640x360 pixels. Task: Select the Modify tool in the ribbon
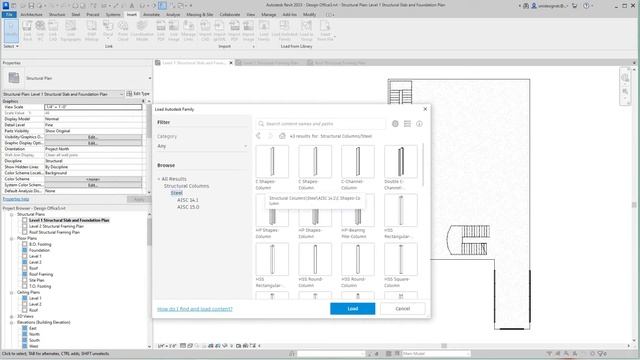coord(11,30)
